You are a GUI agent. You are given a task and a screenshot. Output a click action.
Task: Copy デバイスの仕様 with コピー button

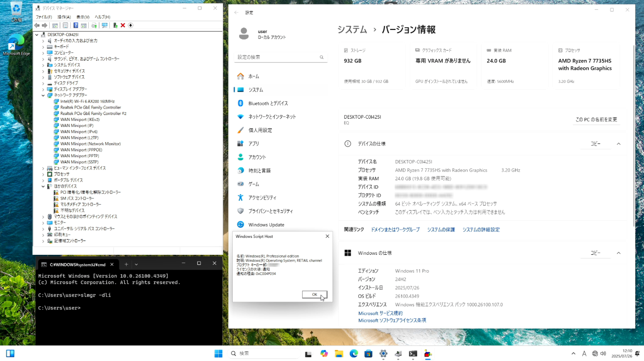[595, 144]
